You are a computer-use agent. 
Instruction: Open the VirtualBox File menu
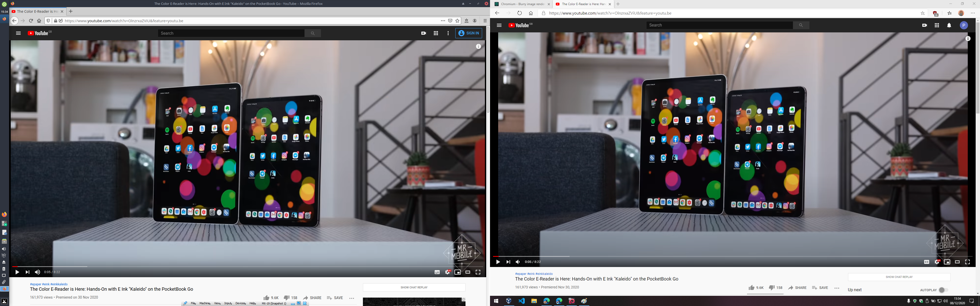point(193,303)
